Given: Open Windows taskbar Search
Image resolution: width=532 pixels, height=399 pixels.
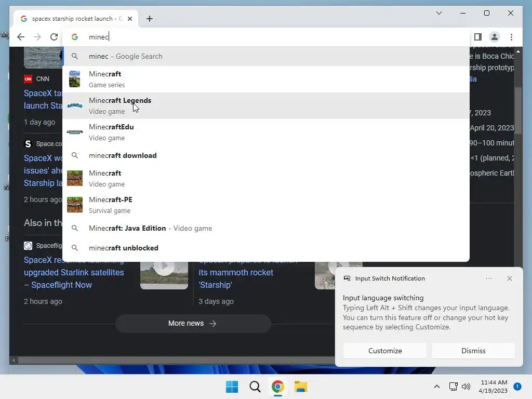Looking at the screenshot, I should pyautogui.click(x=255, y=387).
